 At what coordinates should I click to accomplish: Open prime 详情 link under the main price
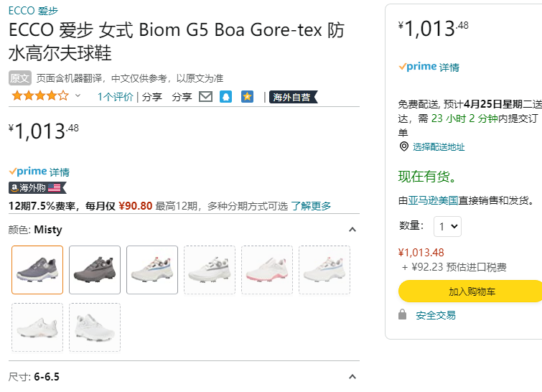60,172
